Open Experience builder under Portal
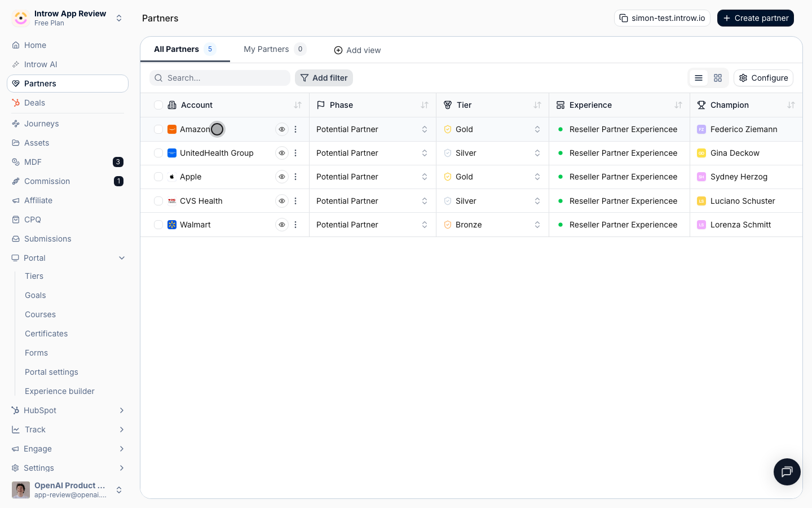Viewport: 812px width, 508px height. (60, 391)
